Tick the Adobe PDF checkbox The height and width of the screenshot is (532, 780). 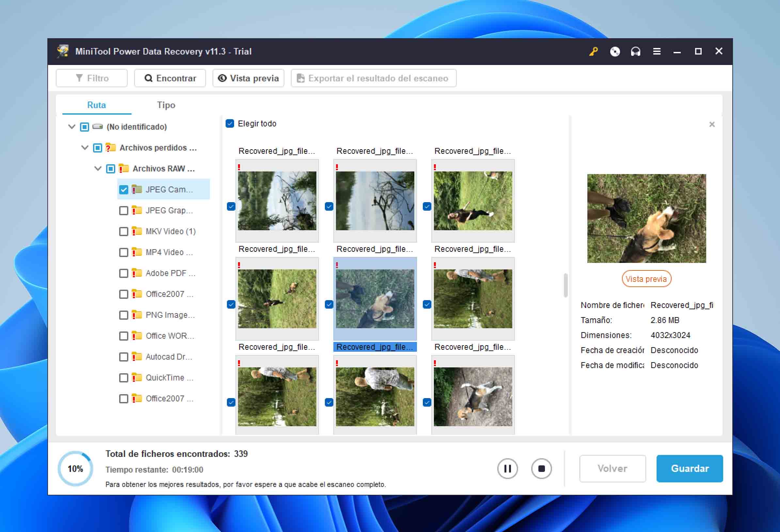coord(123,274)
